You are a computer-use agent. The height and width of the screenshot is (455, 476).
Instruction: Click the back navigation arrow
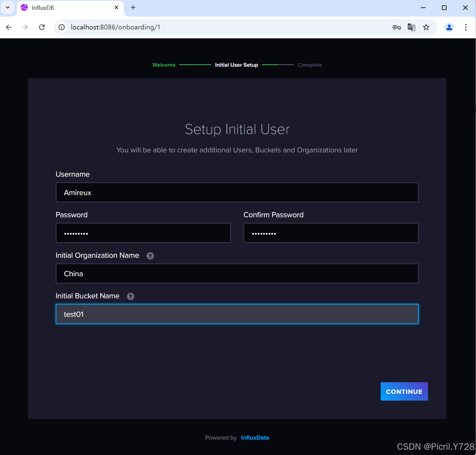pos(9,27)
